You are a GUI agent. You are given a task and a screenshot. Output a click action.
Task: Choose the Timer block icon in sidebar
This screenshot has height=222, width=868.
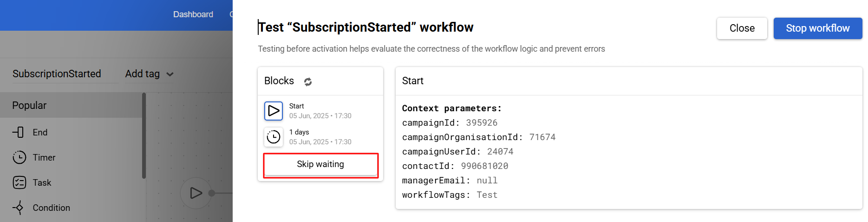[19, 157]
